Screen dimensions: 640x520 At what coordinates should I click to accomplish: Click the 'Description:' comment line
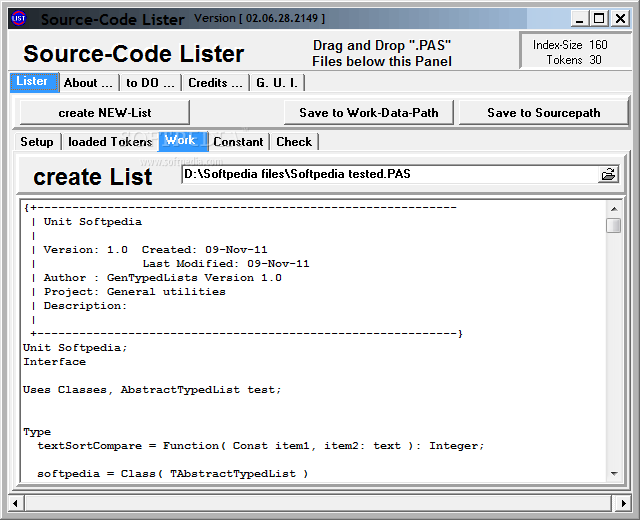[85, 306]
